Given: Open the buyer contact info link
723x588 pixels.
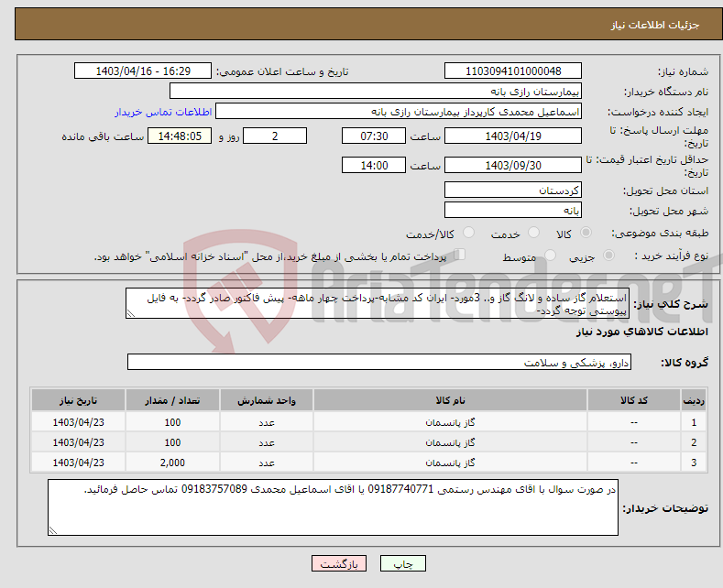Looking at the screenshot, I should [x=163, y=112].
